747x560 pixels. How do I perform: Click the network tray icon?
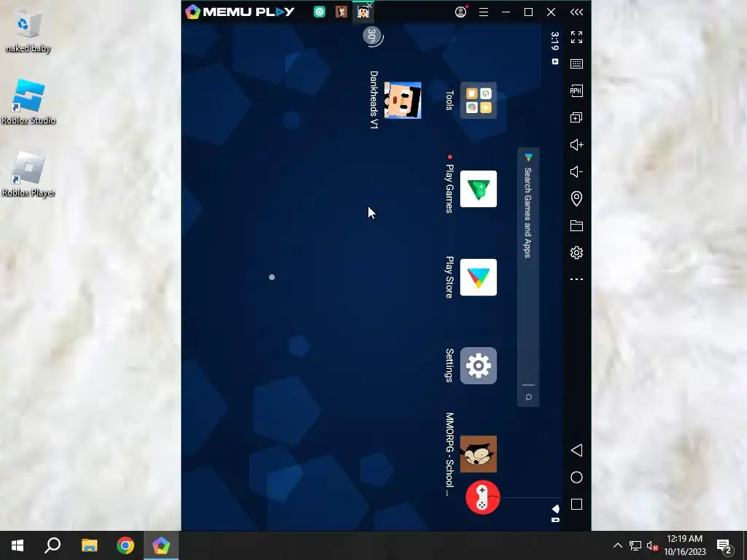point(635,545)
